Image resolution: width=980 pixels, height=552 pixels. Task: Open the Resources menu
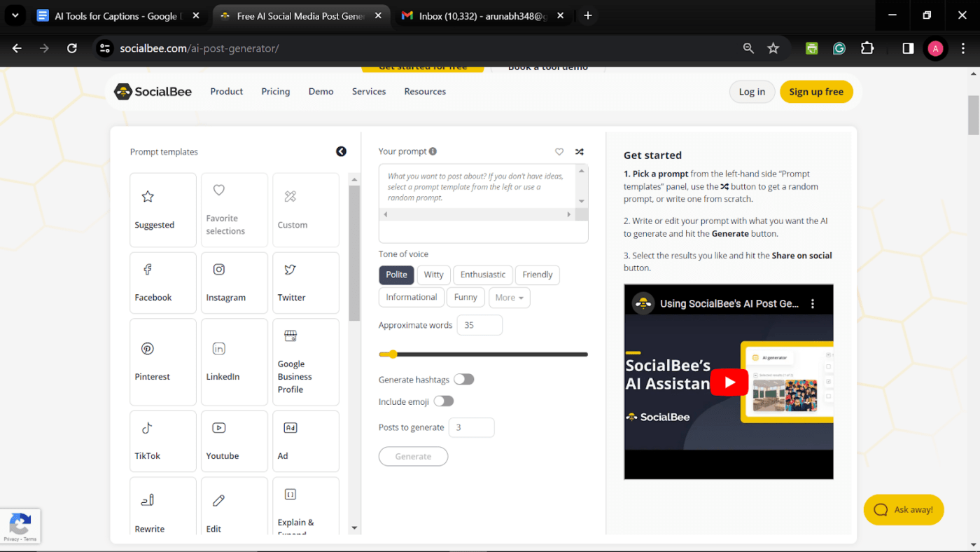click(425, 92)
